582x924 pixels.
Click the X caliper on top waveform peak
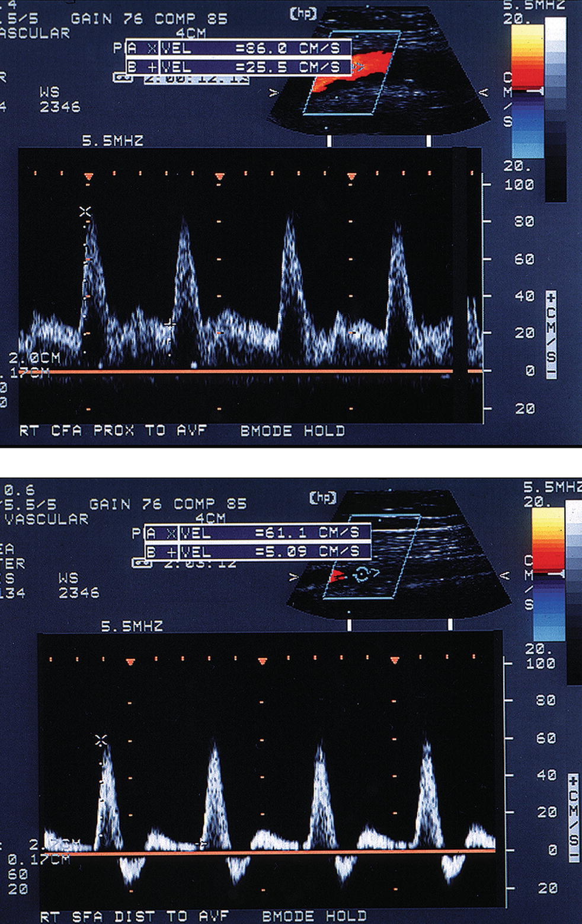87,211
